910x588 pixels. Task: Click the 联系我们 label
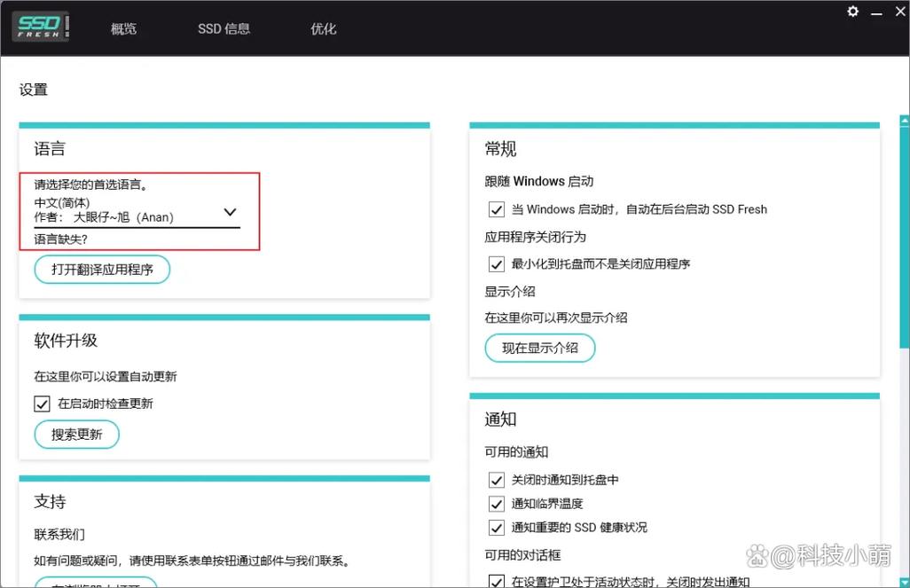pos(59,534)
